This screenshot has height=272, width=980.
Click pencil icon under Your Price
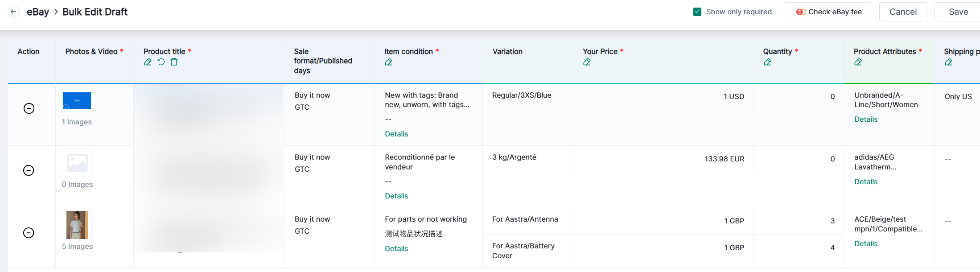(587, 62)
